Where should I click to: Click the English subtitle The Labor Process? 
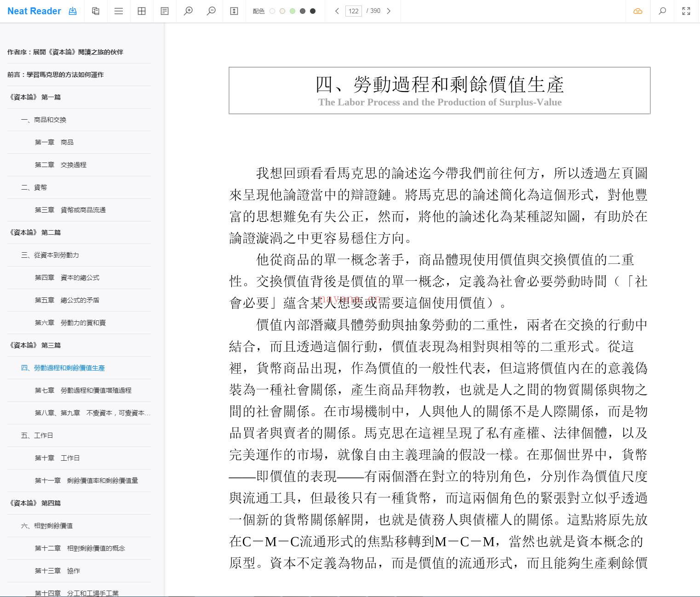440,102
